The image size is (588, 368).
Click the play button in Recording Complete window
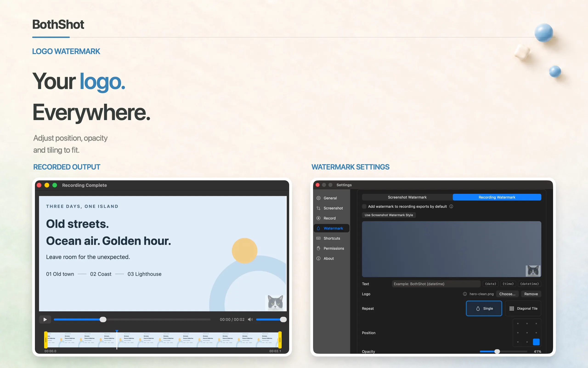coord(45,319)
